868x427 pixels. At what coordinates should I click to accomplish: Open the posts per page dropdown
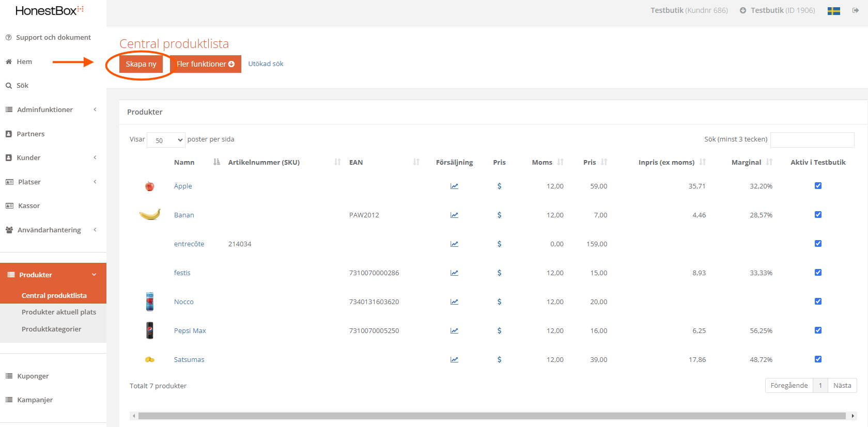pos(166,140)
